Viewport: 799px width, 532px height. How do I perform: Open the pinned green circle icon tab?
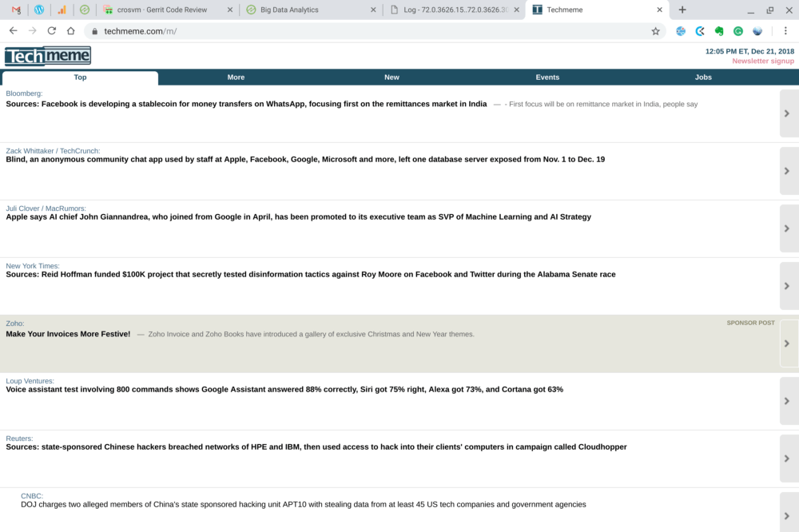point(85,10)
